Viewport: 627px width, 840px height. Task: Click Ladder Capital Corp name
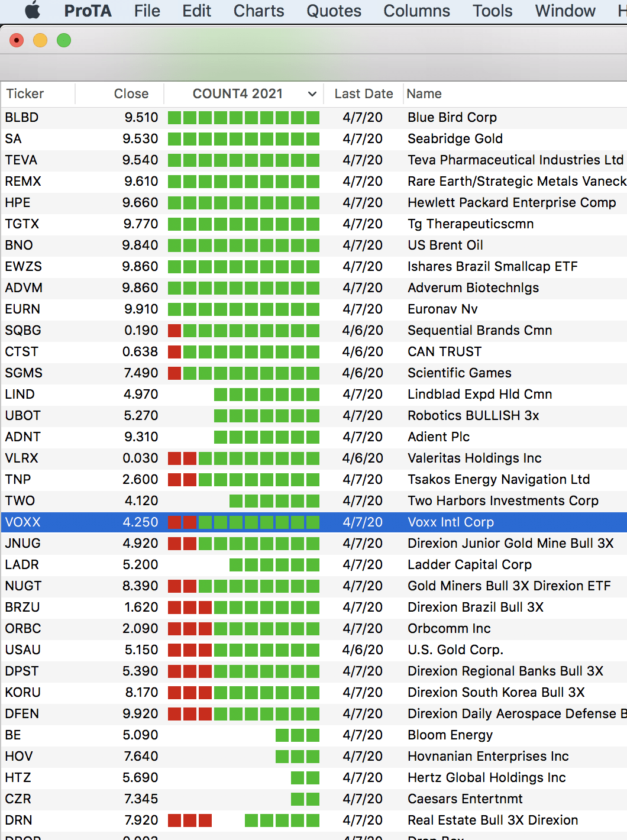[469, 565]
